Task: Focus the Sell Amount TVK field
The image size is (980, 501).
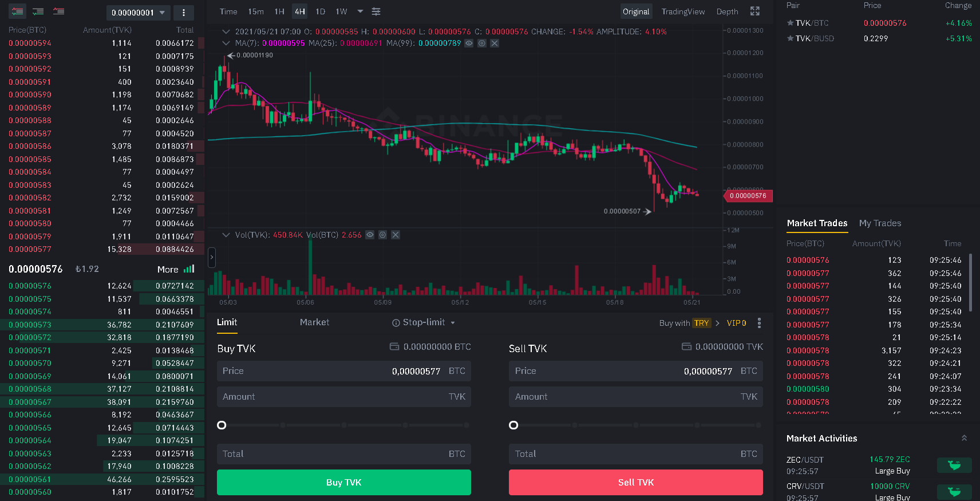Action: (635, 397)
